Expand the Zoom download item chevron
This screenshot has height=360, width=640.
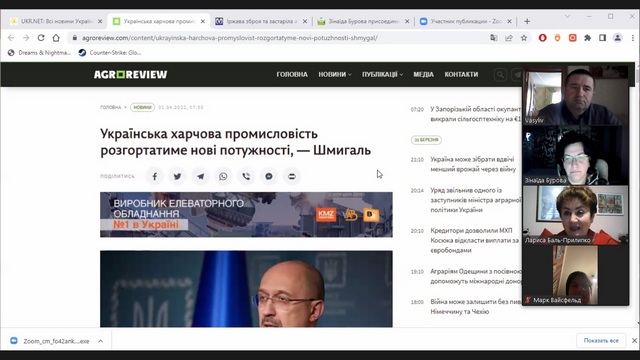[100, 341]
